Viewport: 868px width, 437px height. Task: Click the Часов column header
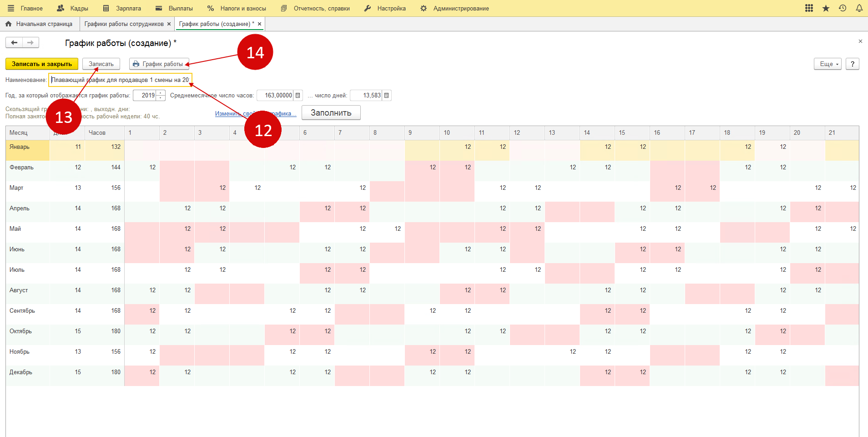pyautogui.click(x=104, y=132)
